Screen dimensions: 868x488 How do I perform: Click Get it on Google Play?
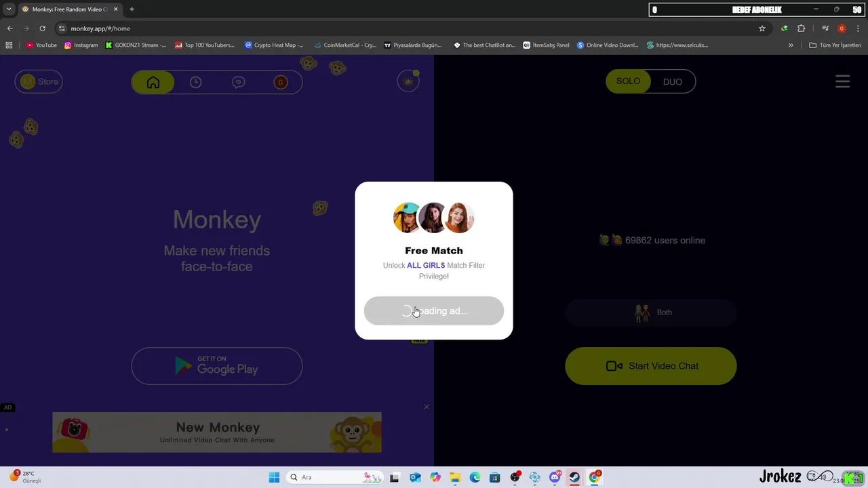click(217, 366)
